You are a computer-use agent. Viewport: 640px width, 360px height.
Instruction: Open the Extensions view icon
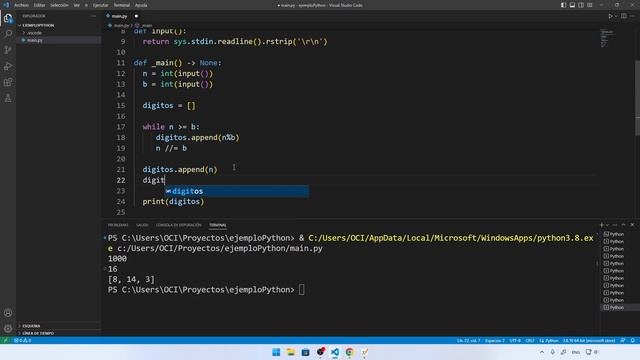pos(8,82)
